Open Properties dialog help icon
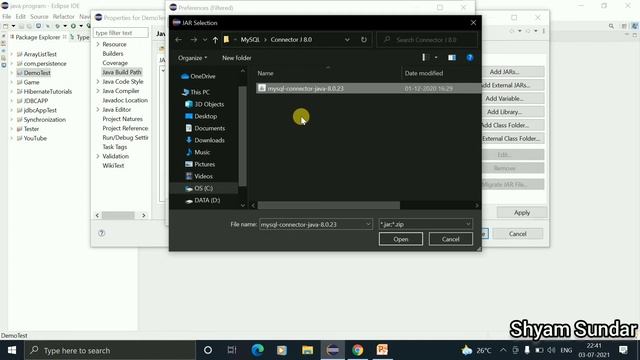The image size is (640, 360). pos(102,233)
